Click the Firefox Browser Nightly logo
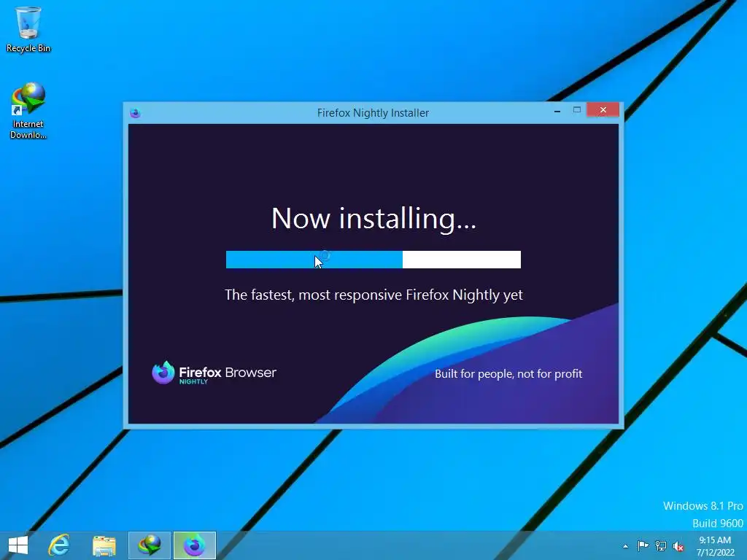Image resolution: width=747 pixels, height=560 pixels. 214,373
